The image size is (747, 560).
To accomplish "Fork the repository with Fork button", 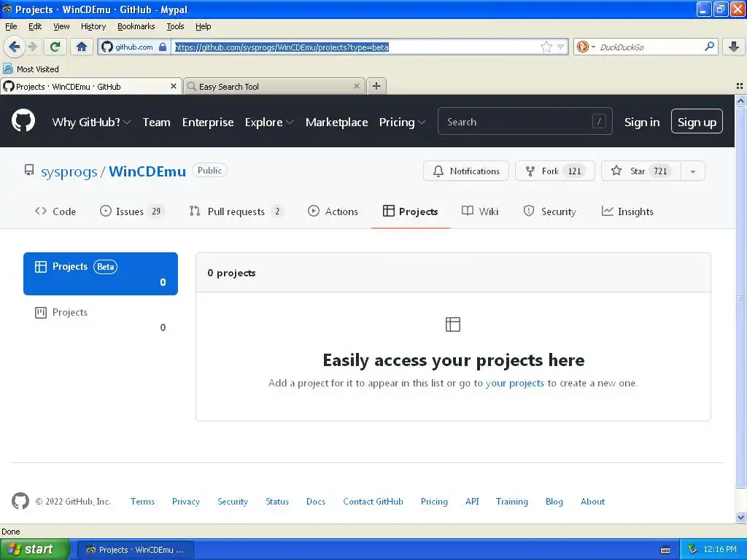I will pos(554,171).
